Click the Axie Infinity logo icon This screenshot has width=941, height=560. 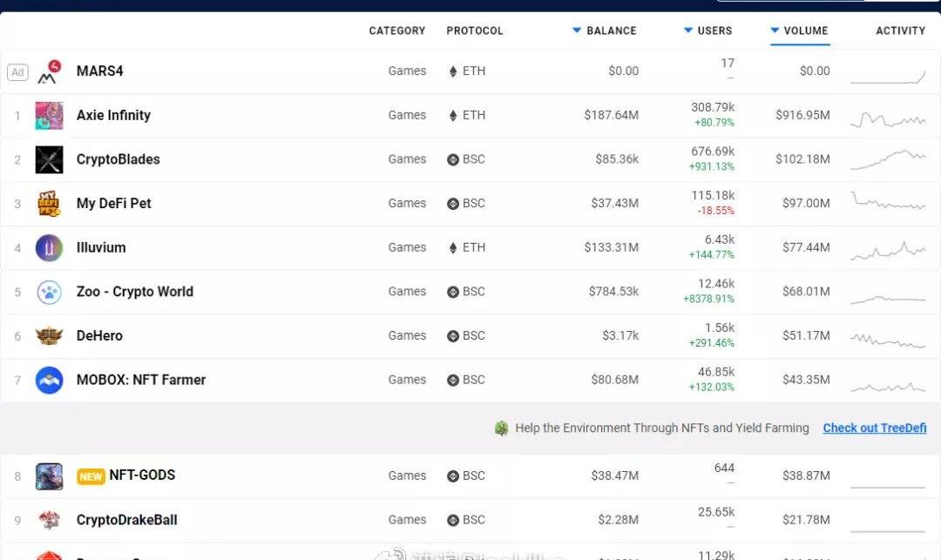point(49,116)
